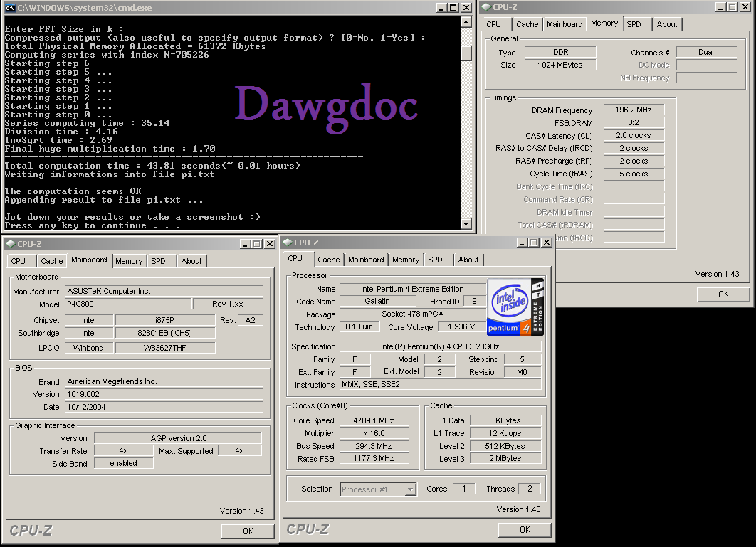Screen dimensions: 756x547
Task: Open Cache tab in Mainboard CPU-Z window
Action: click(51, 261)
